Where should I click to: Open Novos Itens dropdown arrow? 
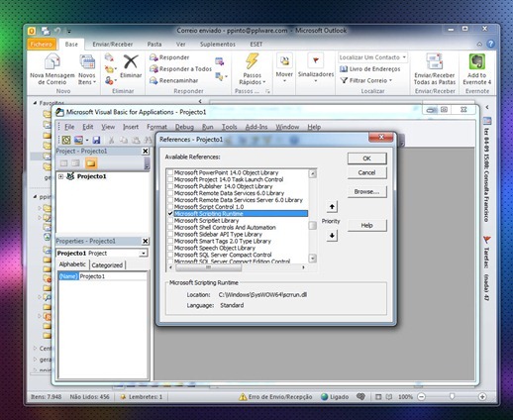(94, 82)
